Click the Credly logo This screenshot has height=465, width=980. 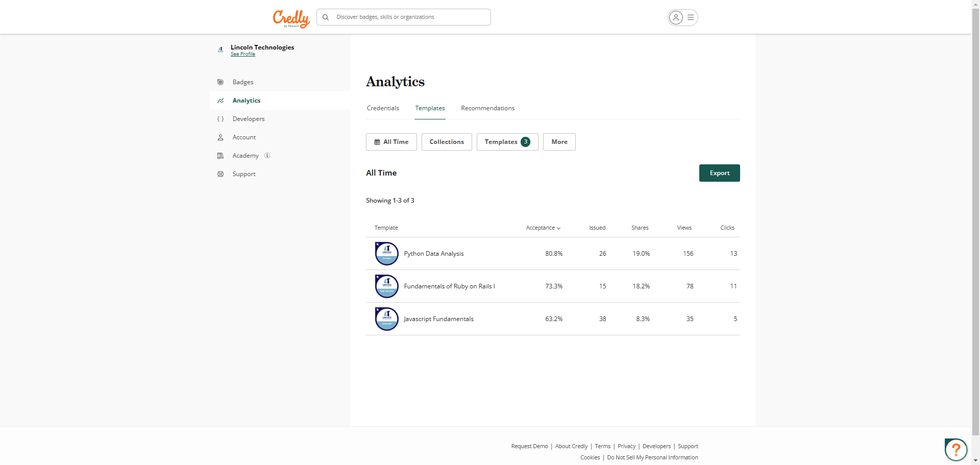coord(291,18)
